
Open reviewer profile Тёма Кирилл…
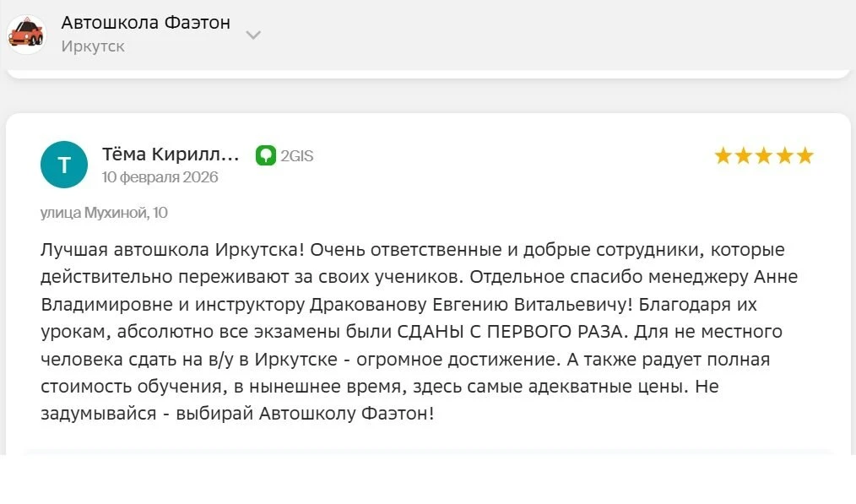pyautogui.click(x=171, y=154)
